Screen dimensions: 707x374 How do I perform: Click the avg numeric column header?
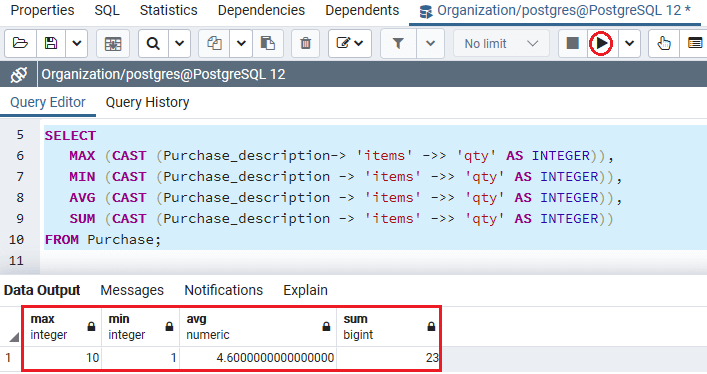pos(258,327)
